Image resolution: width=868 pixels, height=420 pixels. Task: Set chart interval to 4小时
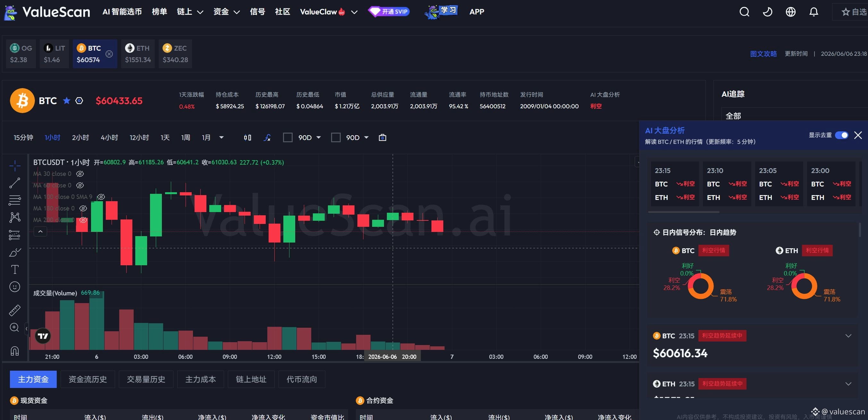[x=109, y=137]
